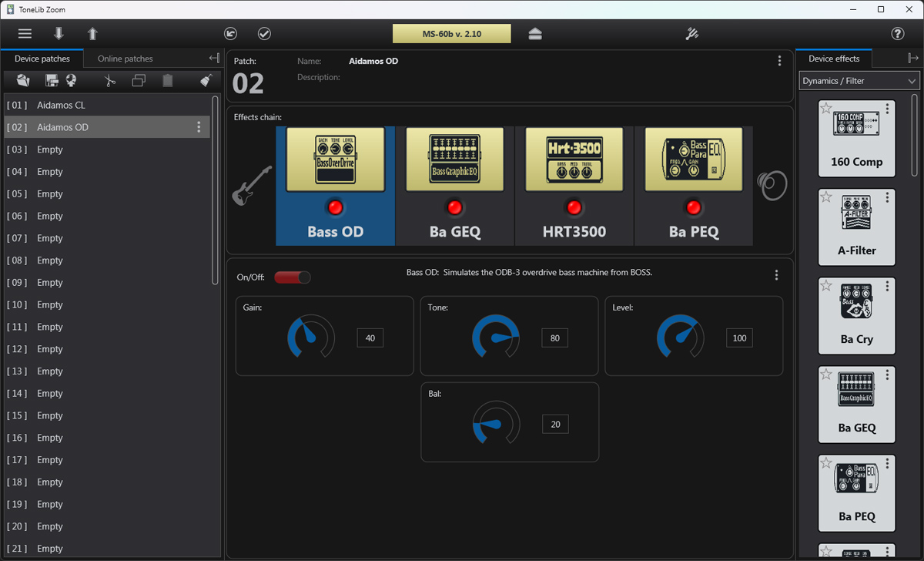Favorite the Ba GEQ effect star in list
Screen dimensions: 924x561
point(826,375)
